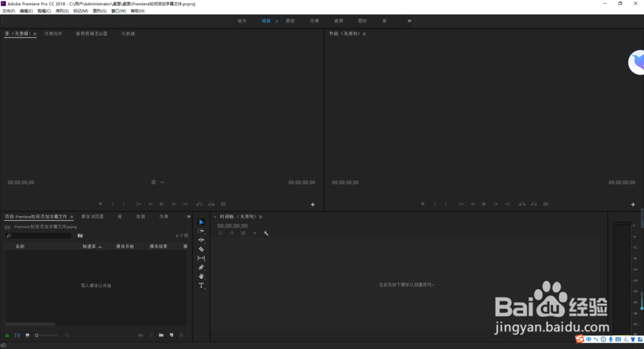Open 窗口(W) menu
Screen dimensions: 644x349
click(118, 11)
